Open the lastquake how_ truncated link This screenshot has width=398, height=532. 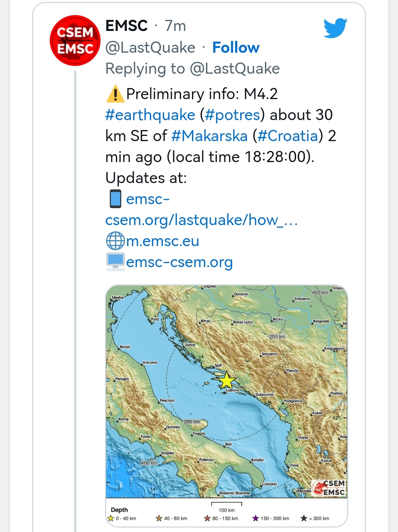click(x=201, y=220)
